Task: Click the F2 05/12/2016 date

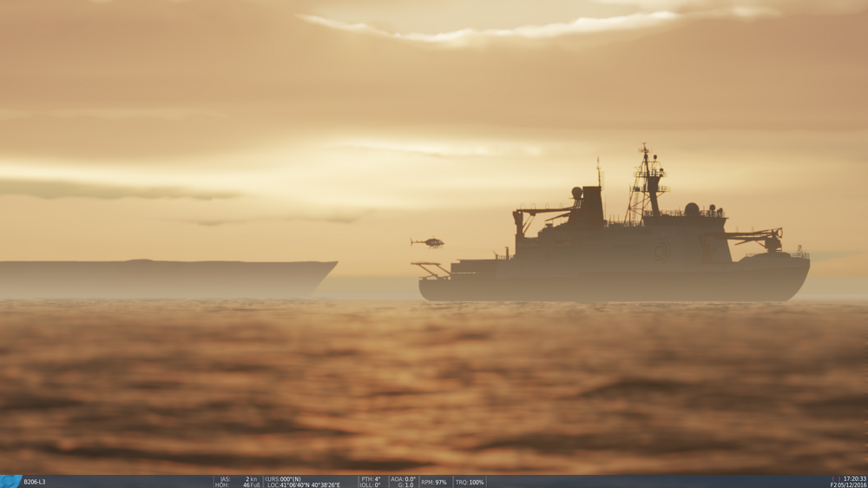Action: point(848,485)
